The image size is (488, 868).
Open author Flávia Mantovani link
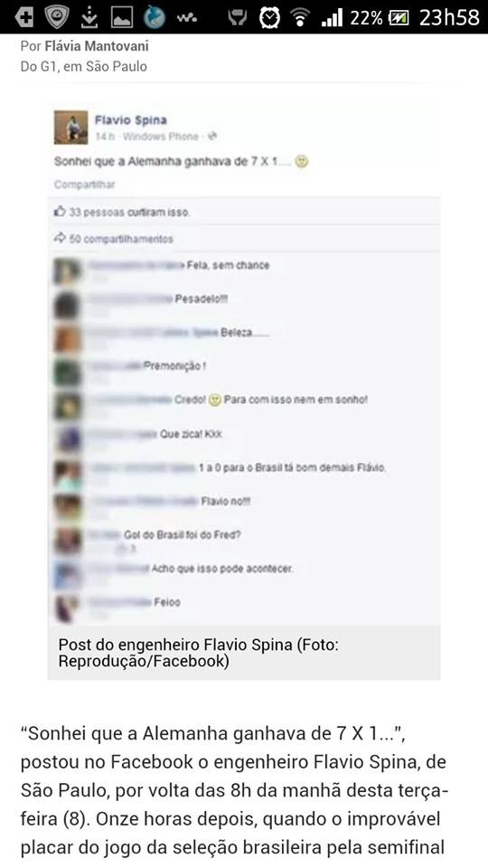pos(97,46)
